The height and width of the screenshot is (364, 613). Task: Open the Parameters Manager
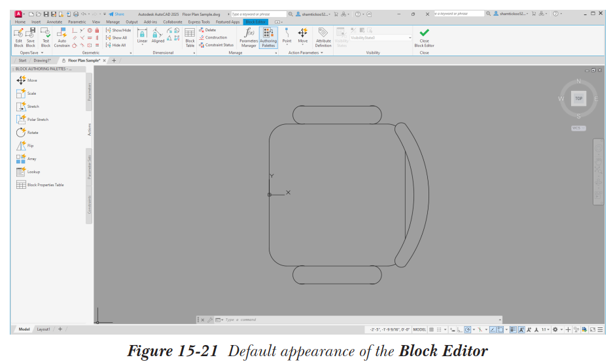(x=249, y=37)
